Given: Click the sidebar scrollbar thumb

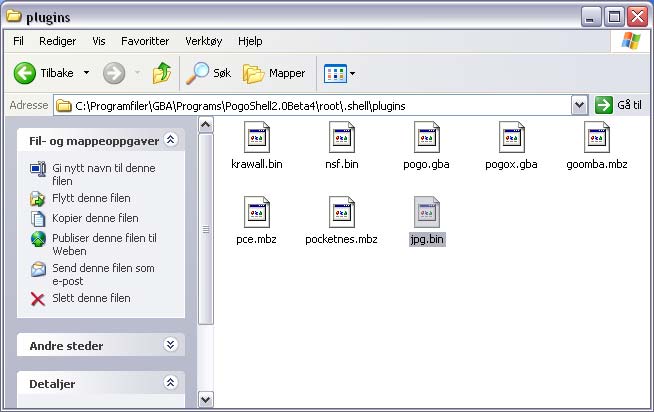Looking at the screenshot, I should 206,229.
